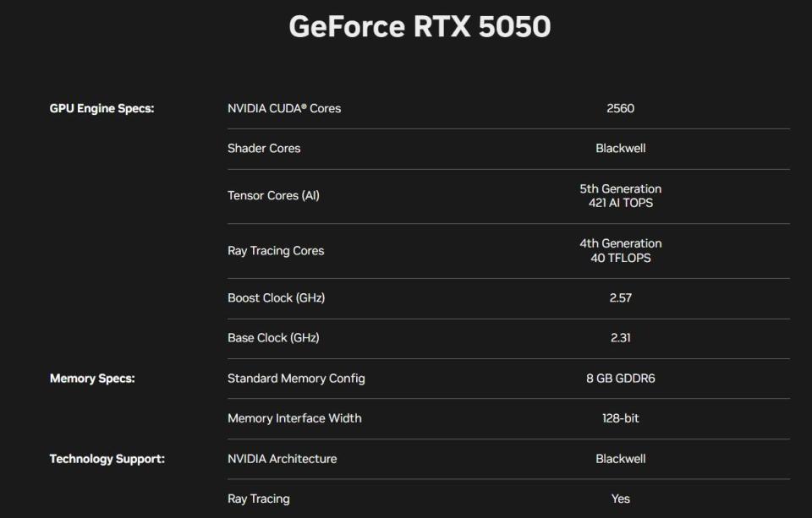The width and height of the screenshot is (812, 518).
Task: Click the Standard Memory Config label
Action: click(296, 379)
